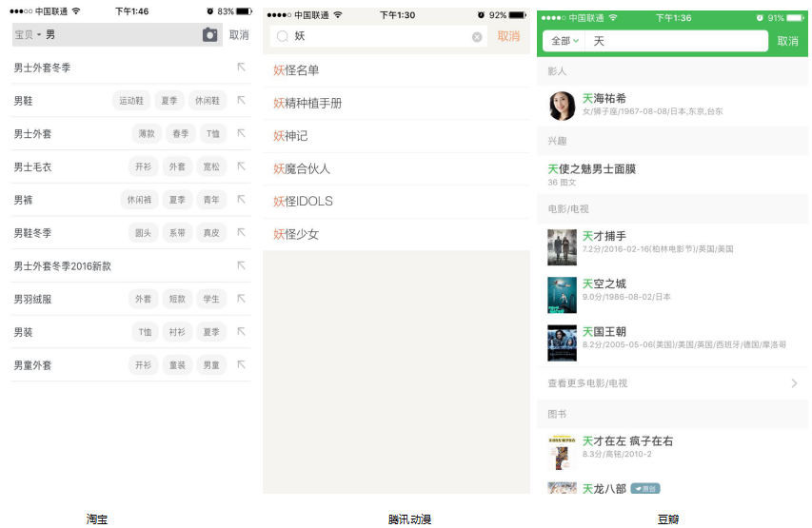Image resolution: width=812 pixels, height=528 pixels.
Task: Tap the magnifier icon in Tencent search bar
Action: pyautogui.click(x=282, y=37)
